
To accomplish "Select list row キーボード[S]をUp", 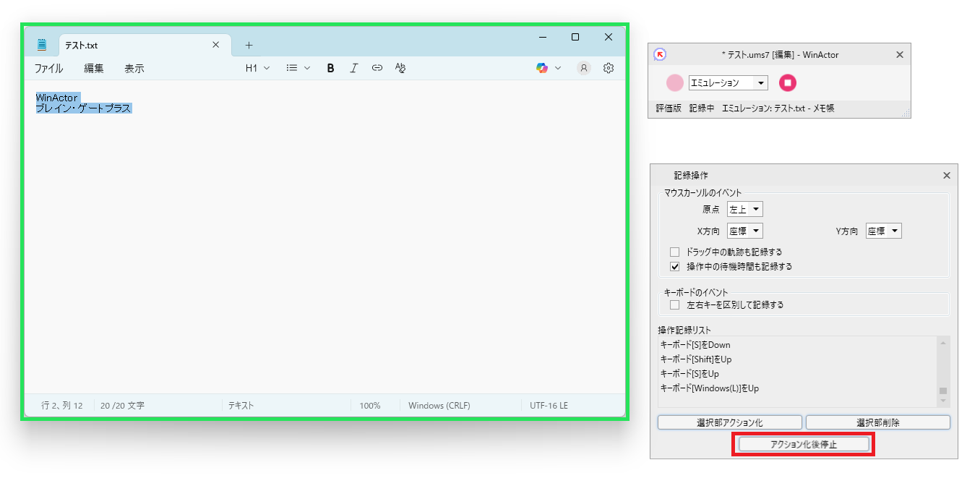I will (x=798, y=374).
